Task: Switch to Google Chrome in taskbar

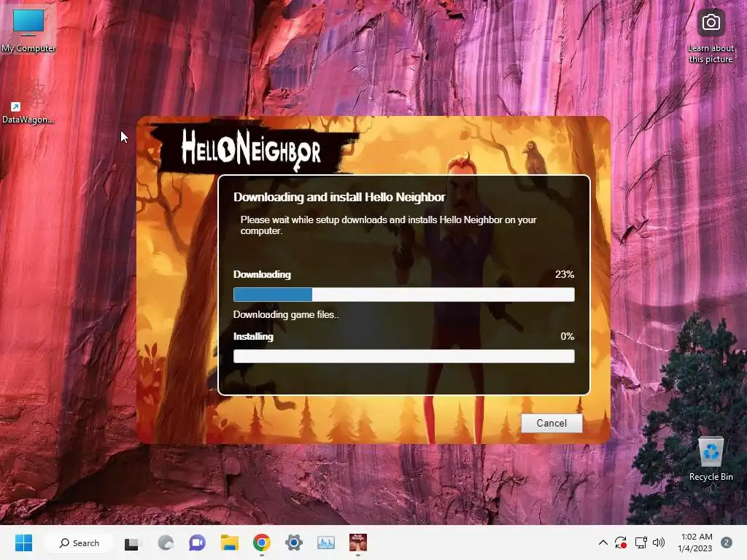Action: tap(262, 542)
